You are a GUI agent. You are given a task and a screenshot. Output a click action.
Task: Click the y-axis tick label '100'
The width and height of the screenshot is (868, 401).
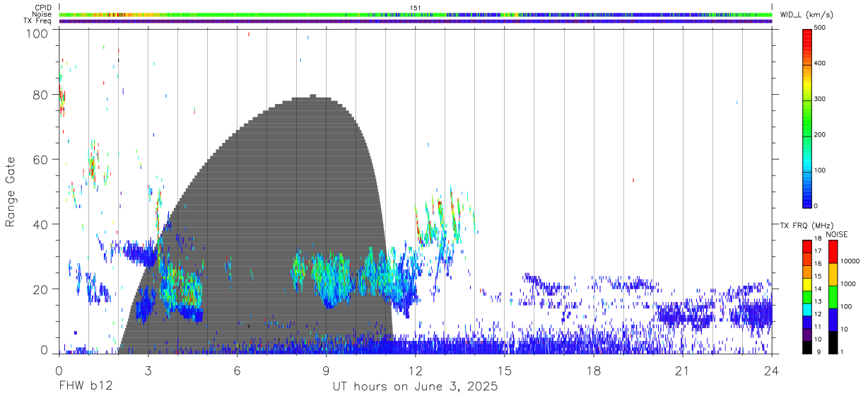[36, 33]
